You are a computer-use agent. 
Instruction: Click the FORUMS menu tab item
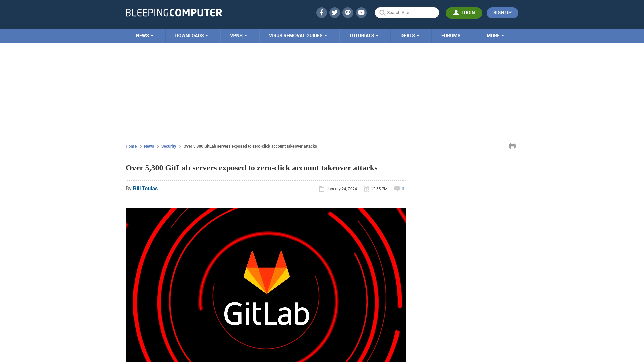pyautogui.click(x=450, y=35)
